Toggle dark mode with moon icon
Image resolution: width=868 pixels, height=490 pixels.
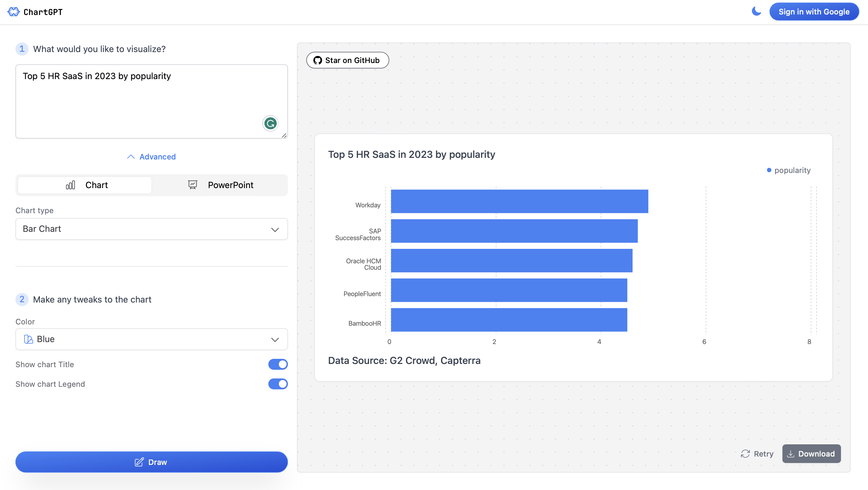756,12
